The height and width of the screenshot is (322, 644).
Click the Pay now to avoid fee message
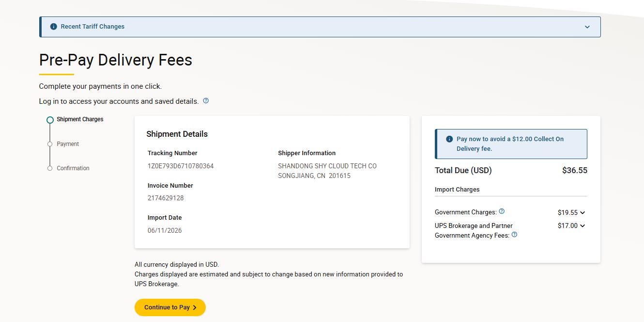click(x=510, y=144)
